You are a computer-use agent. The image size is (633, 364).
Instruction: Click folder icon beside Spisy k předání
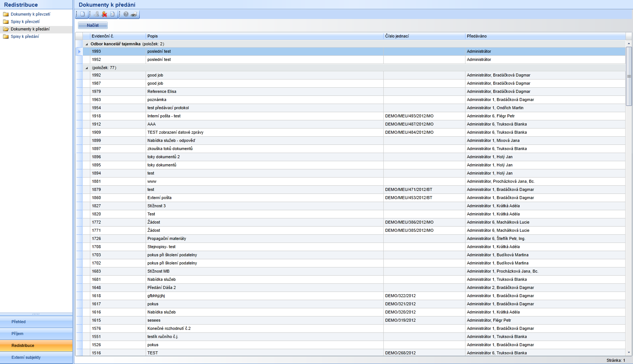(6, 36)
